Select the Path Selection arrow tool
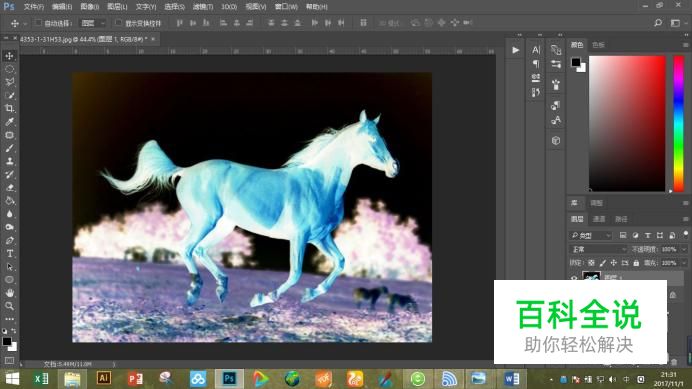692x389 pixels. click(9, 267)
